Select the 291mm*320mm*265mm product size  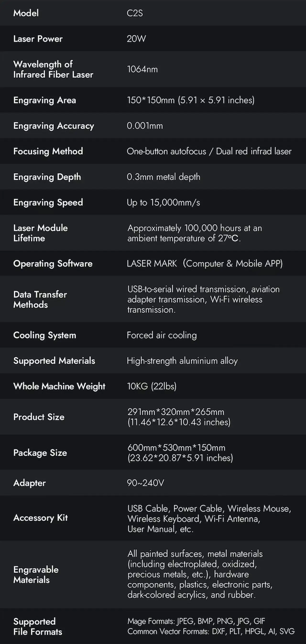(x=176, y=412)
